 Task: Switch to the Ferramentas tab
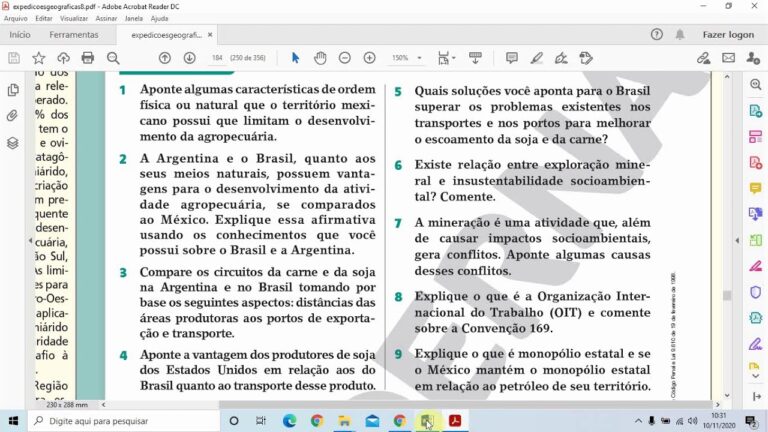(x=74, y=35)
